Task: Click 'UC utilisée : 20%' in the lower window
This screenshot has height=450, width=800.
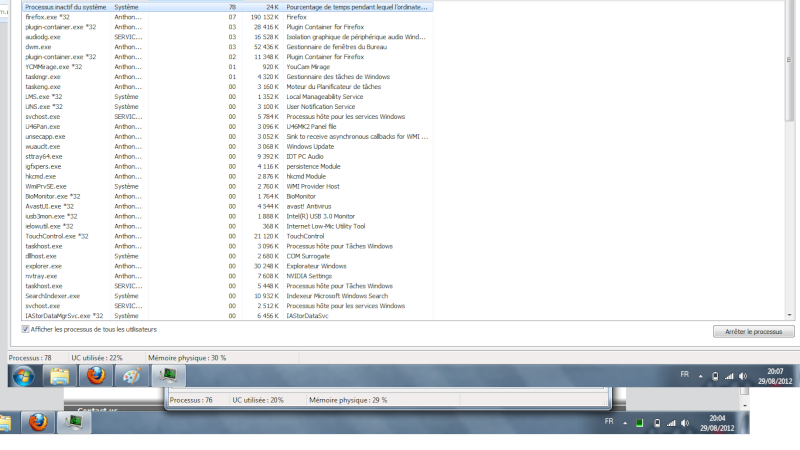Action: pos(258,400)
